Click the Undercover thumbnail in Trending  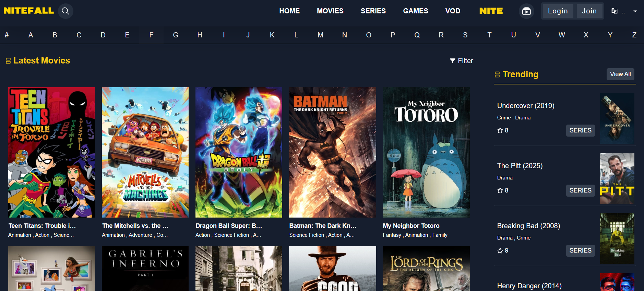[617, 118]
